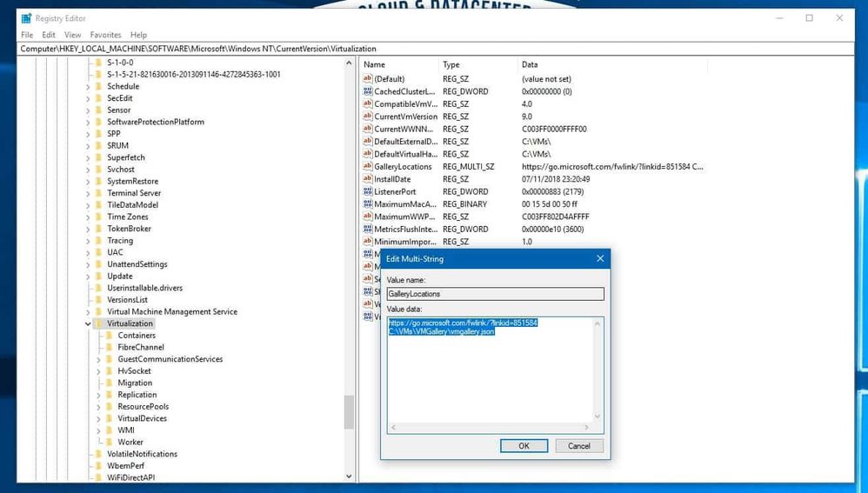Click the Value data horizontal scroll right arrow
This screenshot has height=493, width=868.
[x=587, y=428]
